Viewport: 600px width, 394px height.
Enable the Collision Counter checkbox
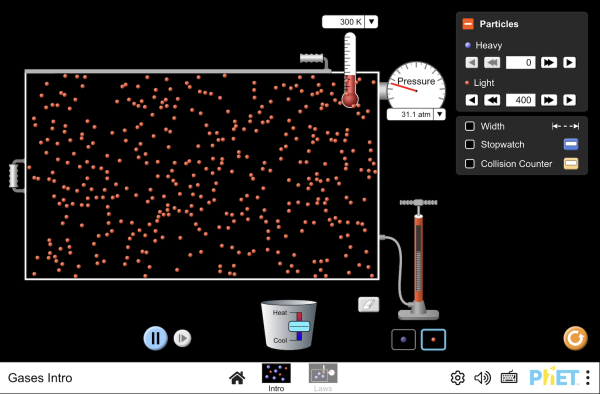[470, 164]
